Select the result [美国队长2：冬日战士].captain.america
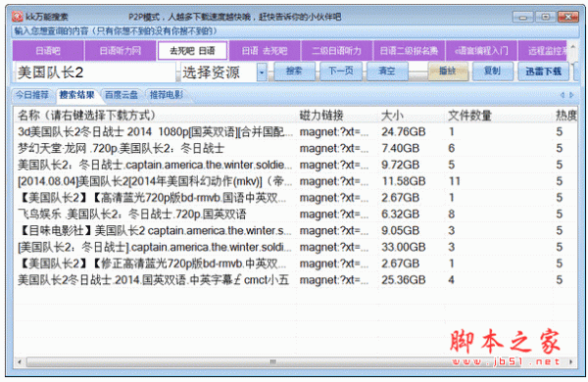The width and height of the screenshot is (588, 382). 154,247
